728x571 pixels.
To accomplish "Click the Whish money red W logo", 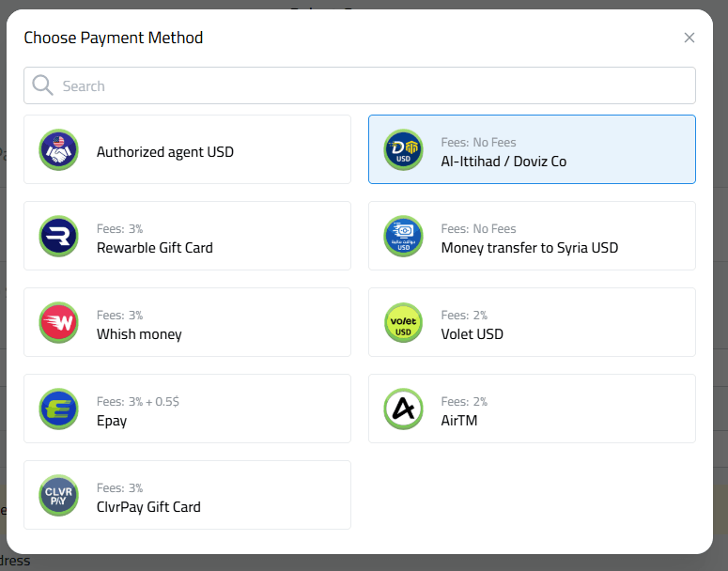I will [x=58, y=322].
